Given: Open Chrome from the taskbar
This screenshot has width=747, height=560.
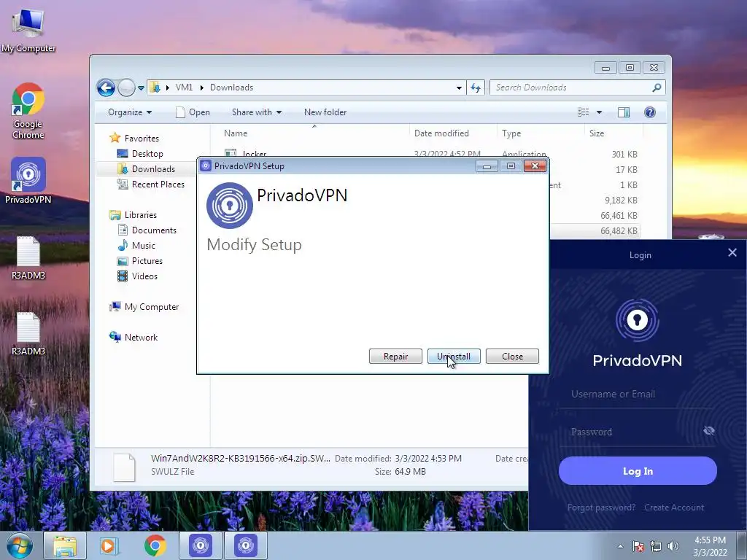Looking at the screenshot, I should point(155,545).
